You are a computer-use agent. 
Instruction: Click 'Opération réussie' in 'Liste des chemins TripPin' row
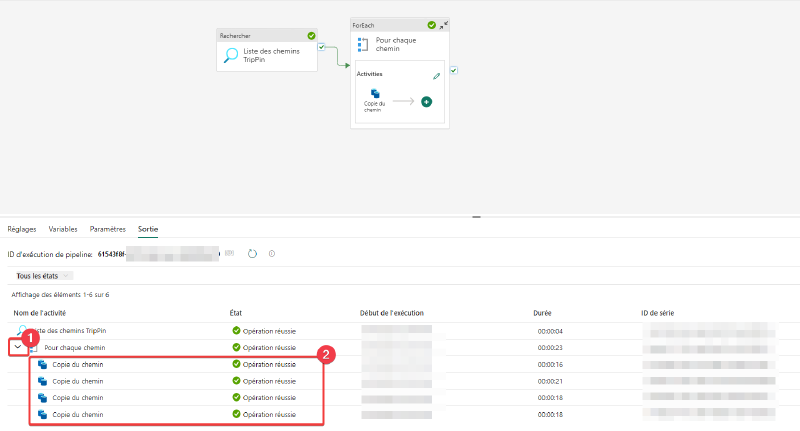[269, 331]
